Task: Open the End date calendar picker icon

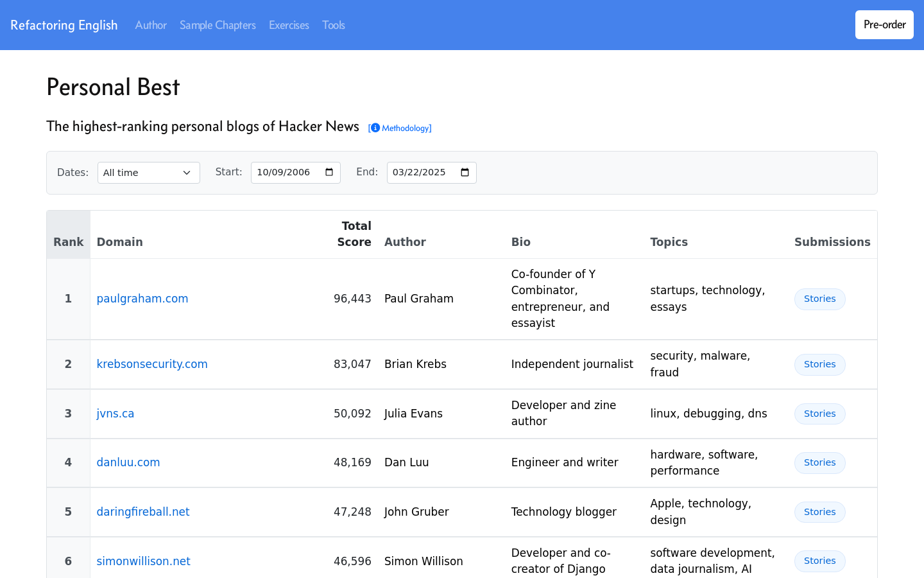Action: [465, 172]
